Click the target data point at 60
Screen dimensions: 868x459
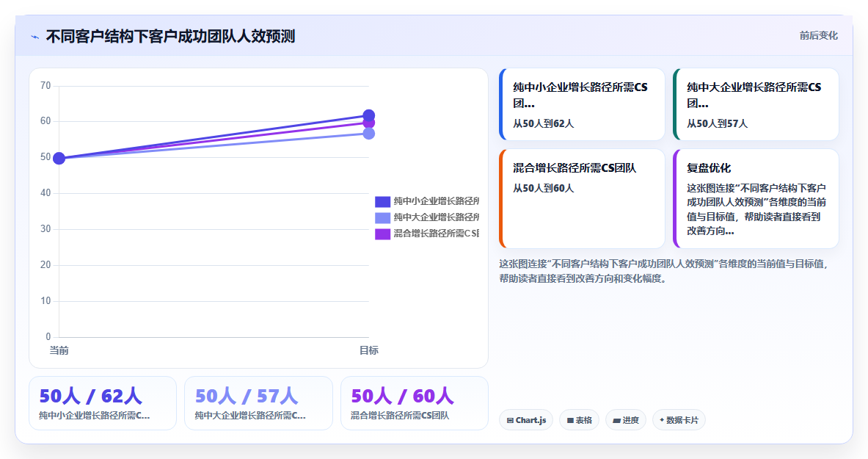click(x=368, y=123)
